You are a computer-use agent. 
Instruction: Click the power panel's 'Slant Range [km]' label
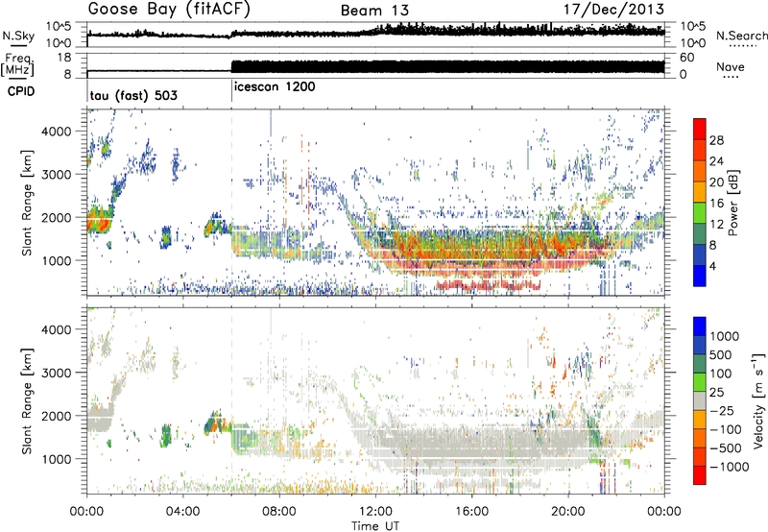tap(27, 203)
